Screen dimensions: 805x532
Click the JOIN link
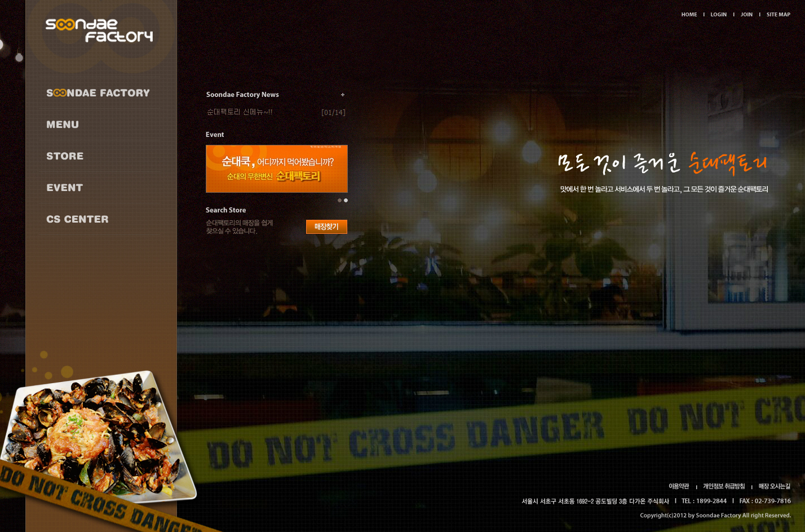point(746,15)
